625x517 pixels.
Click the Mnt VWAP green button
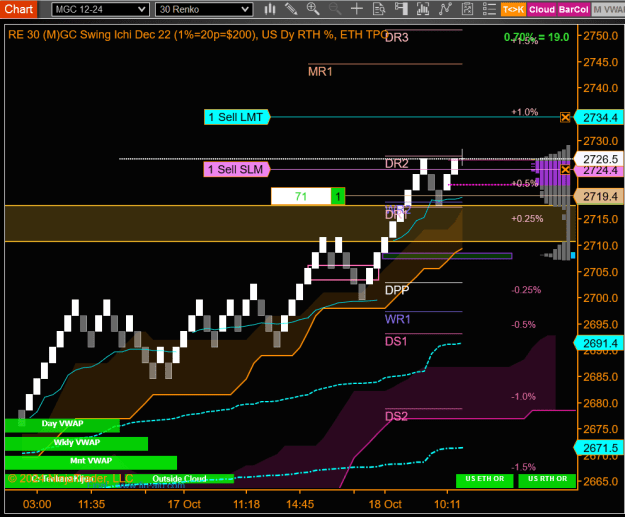(x=91, y=462)
